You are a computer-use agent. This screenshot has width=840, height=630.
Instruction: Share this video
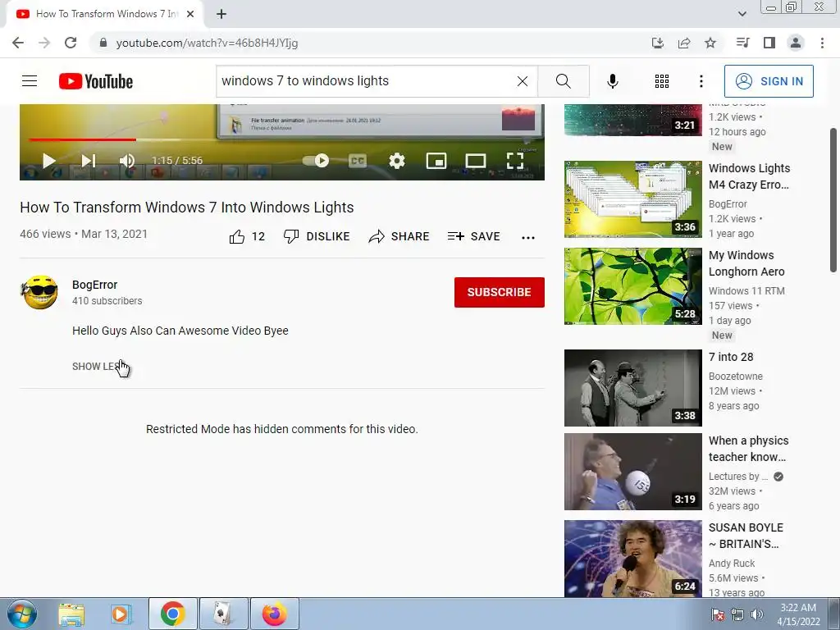click(x=399, y=236)
